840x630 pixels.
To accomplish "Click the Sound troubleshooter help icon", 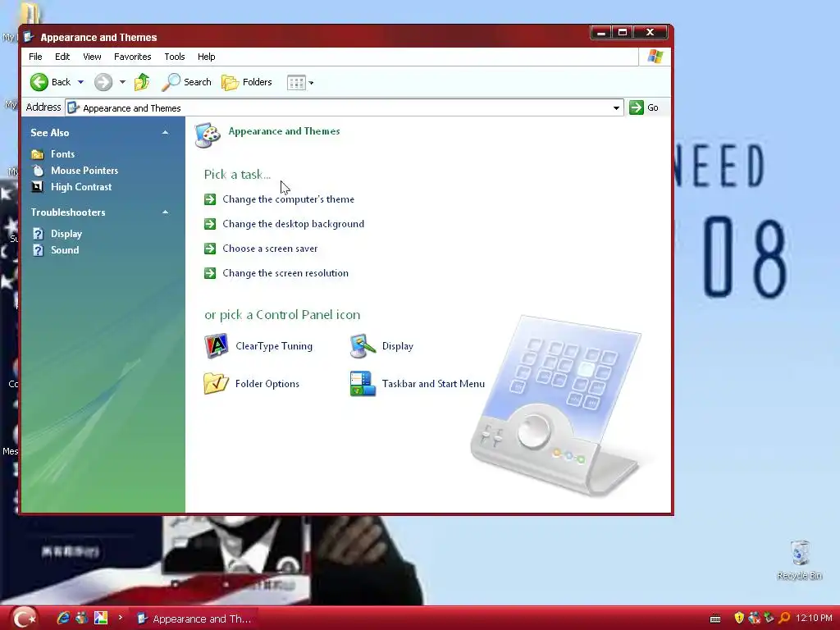I will pyautogui.click(x=38, y=250).
